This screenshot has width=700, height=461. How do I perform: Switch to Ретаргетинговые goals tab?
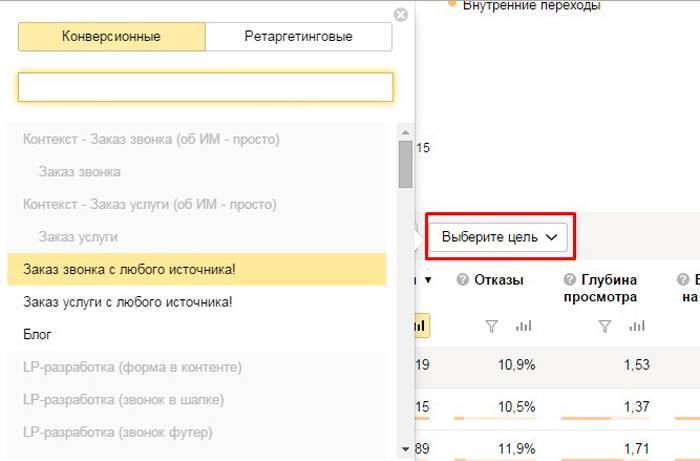click(298, 37)
